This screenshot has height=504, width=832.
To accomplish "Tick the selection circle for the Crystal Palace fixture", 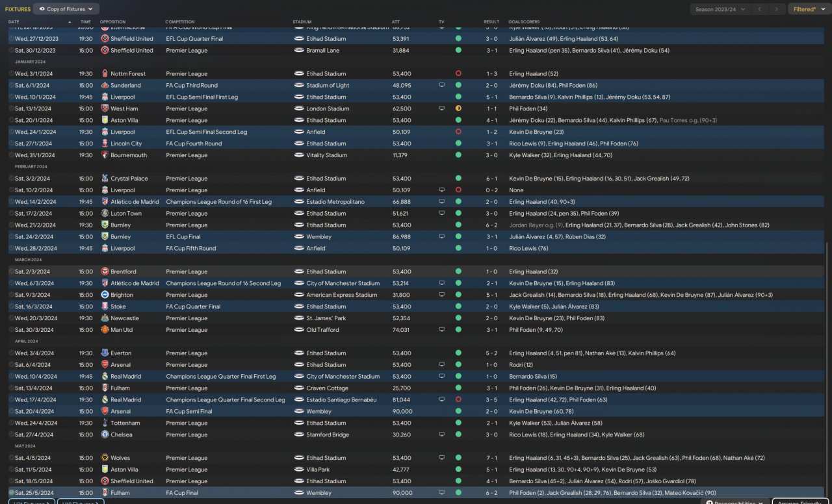I will [x=12, y=179].
